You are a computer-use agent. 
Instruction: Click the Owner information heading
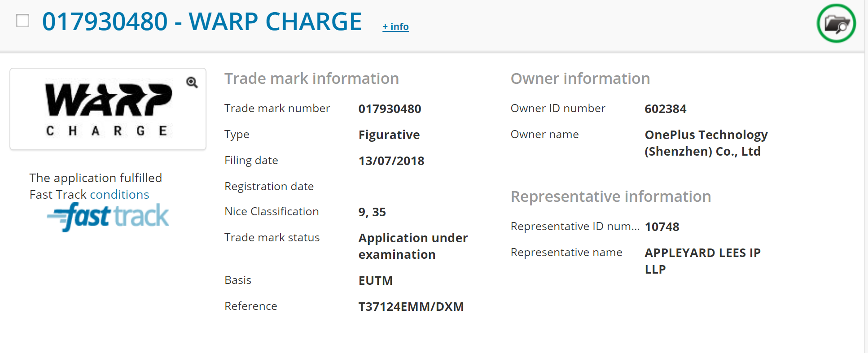[x=580, y=79]
